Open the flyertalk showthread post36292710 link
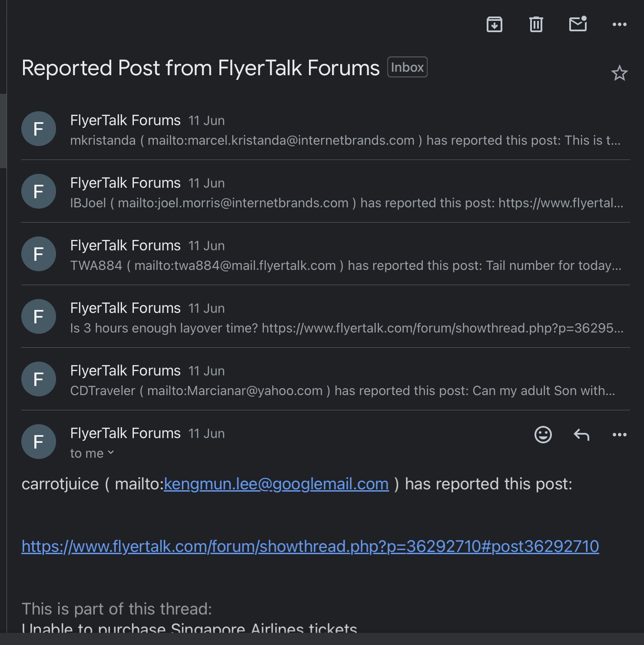644x645 pixels. (310, 546)
